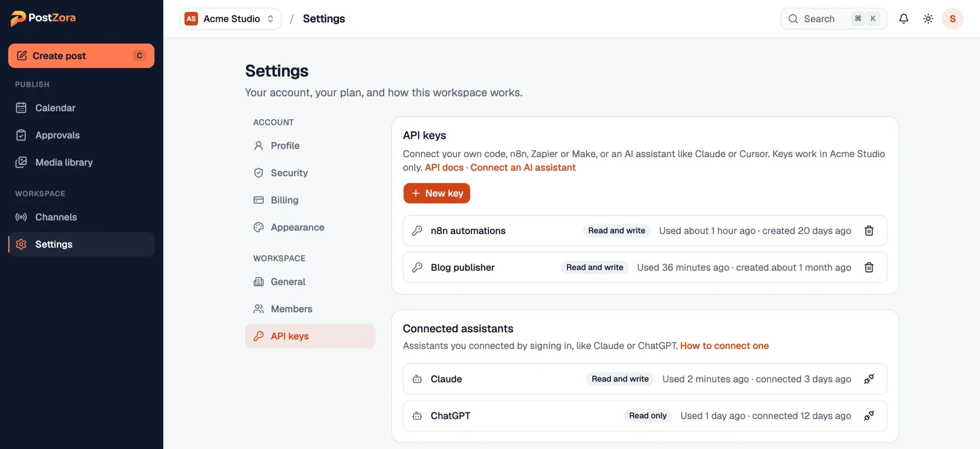Open Members workspace settings
This screenshot has height=449, width=980.
coord(310,309)
